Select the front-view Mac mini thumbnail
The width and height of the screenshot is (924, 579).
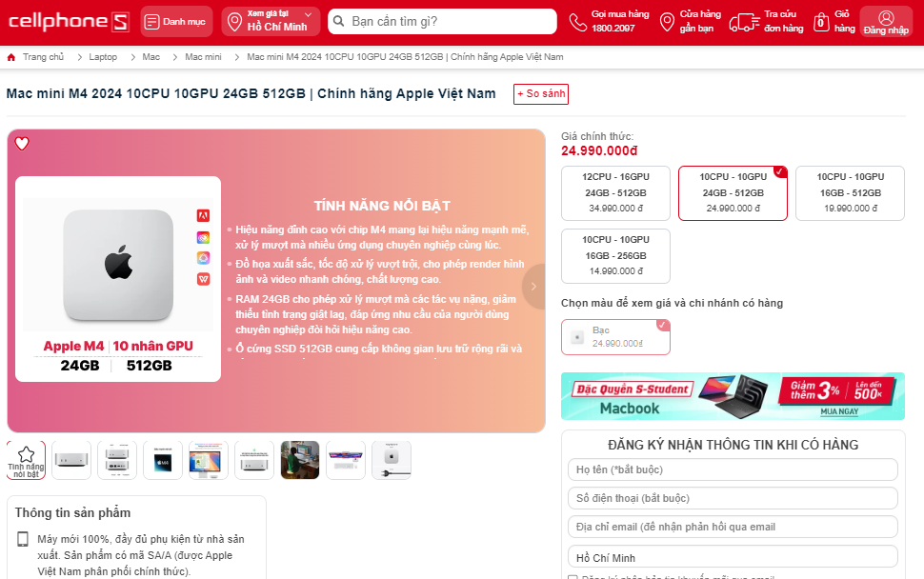pos(71,460)
